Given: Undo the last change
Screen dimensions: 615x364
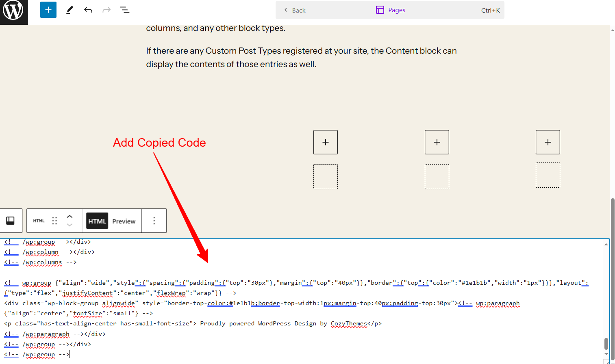Looking at the screenshot, I should [88, 10].
